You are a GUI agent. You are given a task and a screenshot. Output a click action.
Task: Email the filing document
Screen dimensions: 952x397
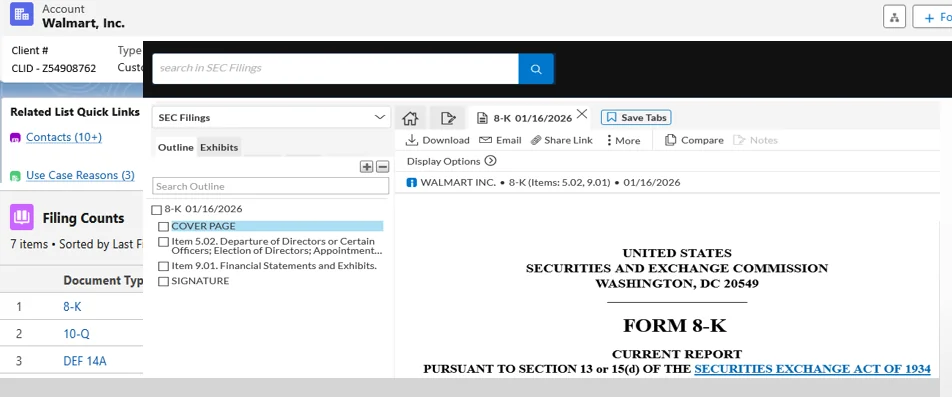[x=500, y=140]
